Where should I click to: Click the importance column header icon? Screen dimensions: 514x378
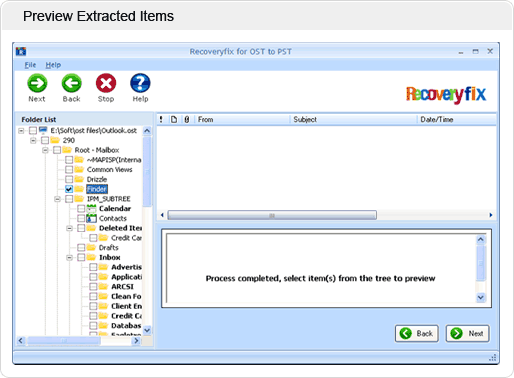[161, 119]
